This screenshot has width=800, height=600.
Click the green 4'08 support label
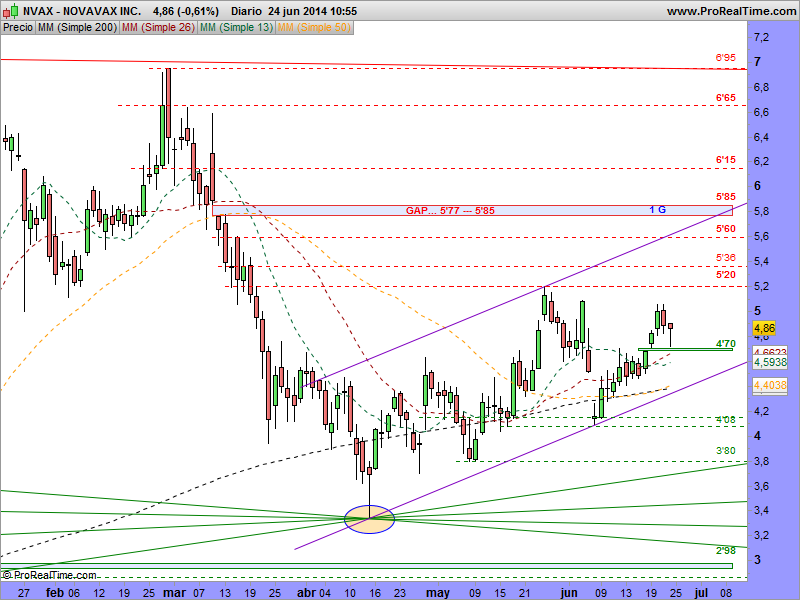[x=726, y=419]
